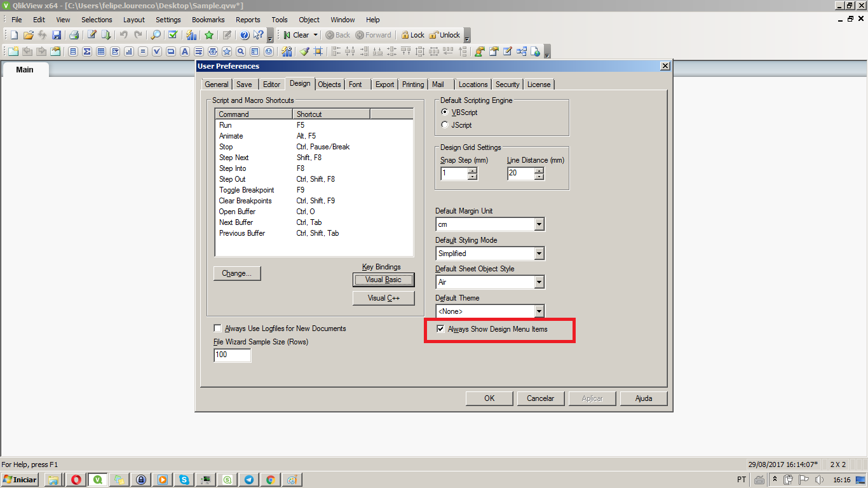Select the Main sheet tab

[x=25, y=69]
